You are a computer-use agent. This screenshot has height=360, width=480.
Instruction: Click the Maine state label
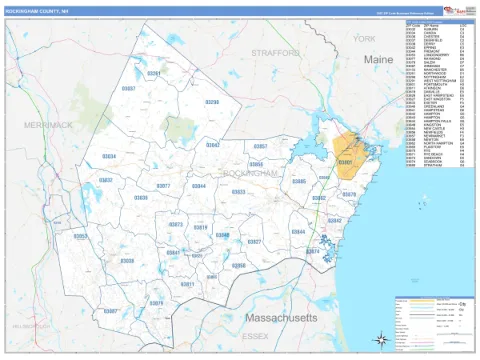click(378, 60)
